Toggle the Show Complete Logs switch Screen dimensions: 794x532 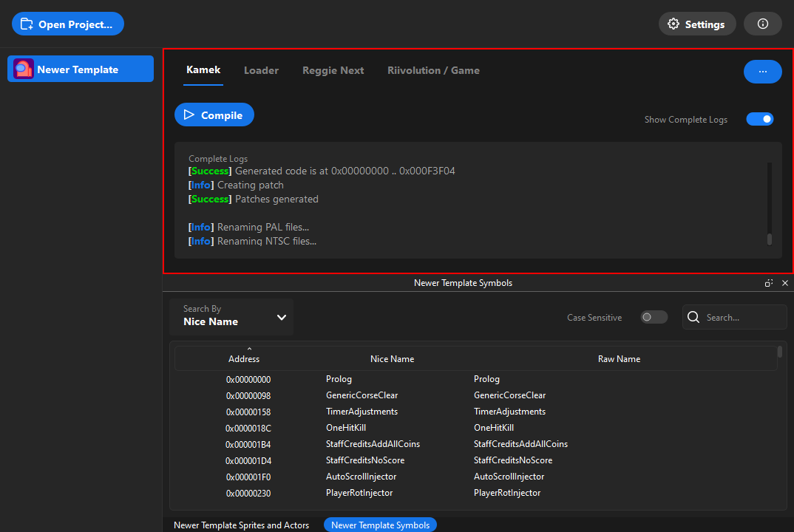point(759,119)
